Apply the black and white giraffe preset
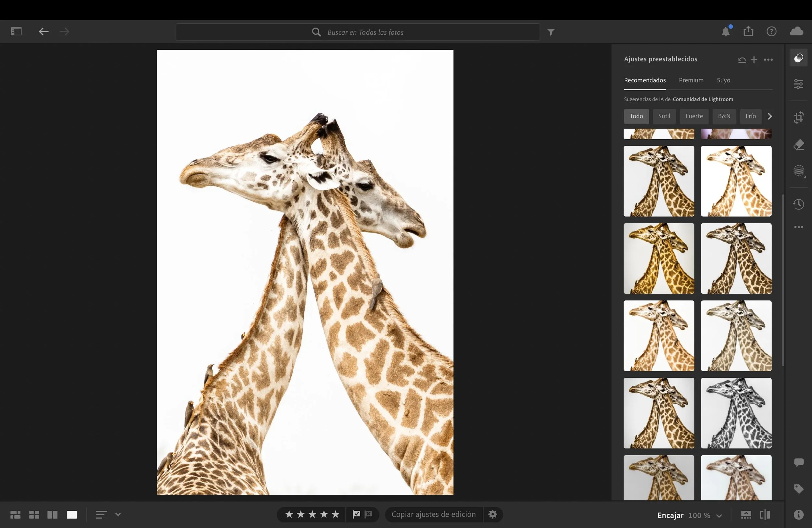812x528 pixels. click(x=736, y=413)
